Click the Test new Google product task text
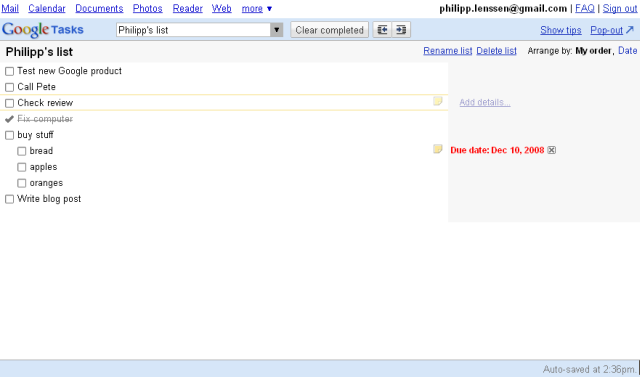 tap(69, 71)
